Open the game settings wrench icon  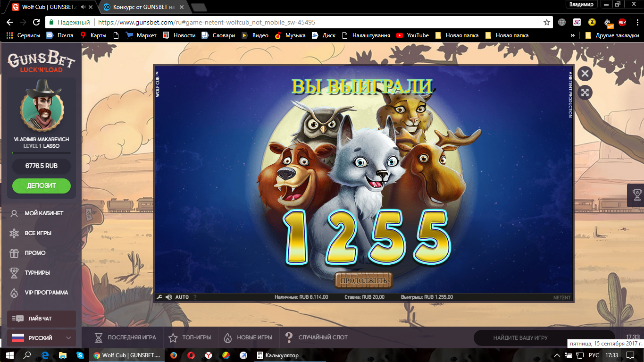coord(159,297)
